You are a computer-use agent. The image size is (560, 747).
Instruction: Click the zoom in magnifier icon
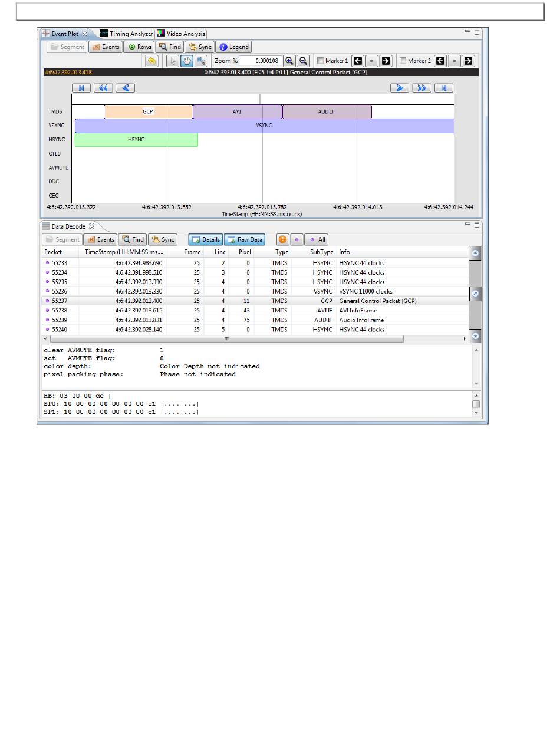pyautogui.click(x=289, y=61)
